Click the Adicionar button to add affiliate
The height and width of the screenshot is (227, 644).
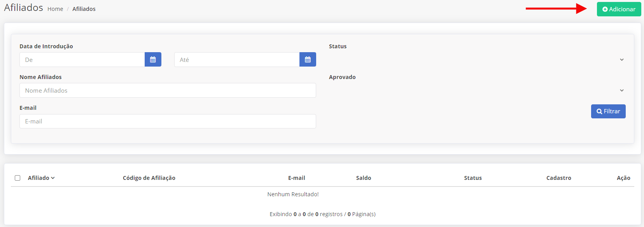tap(619, 9)
